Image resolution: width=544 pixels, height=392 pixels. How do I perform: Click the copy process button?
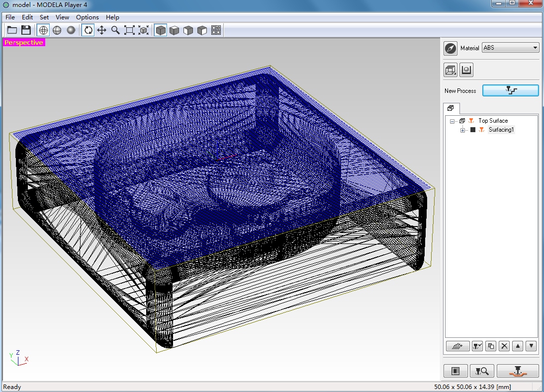tap(491, 346)
